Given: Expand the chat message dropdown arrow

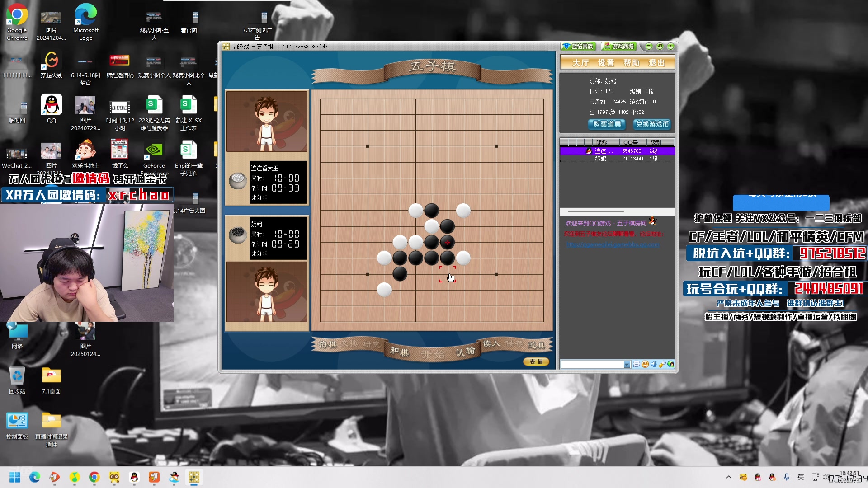Looking at the screenshot, I should pos(627,365).
